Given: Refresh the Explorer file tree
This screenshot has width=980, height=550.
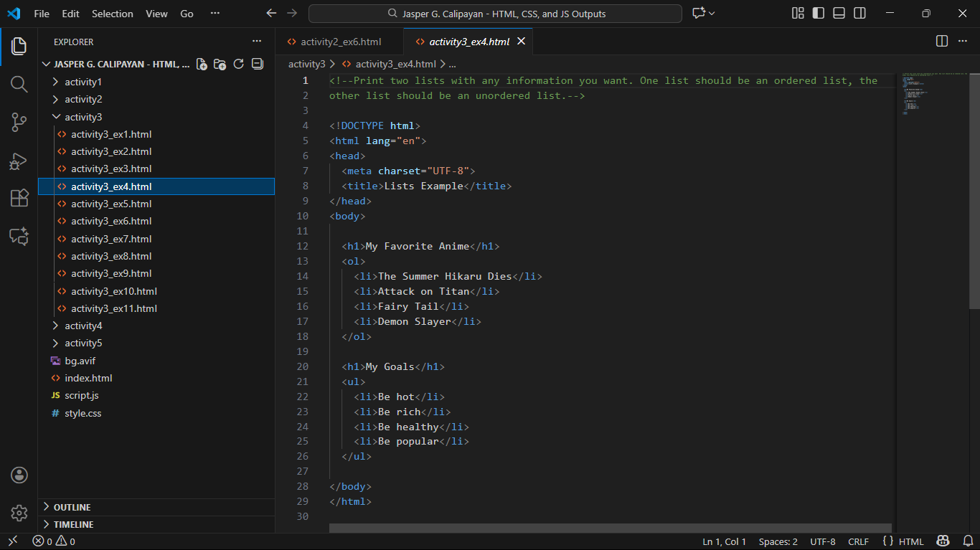Looking at the screenshot, I should point(239,64).
